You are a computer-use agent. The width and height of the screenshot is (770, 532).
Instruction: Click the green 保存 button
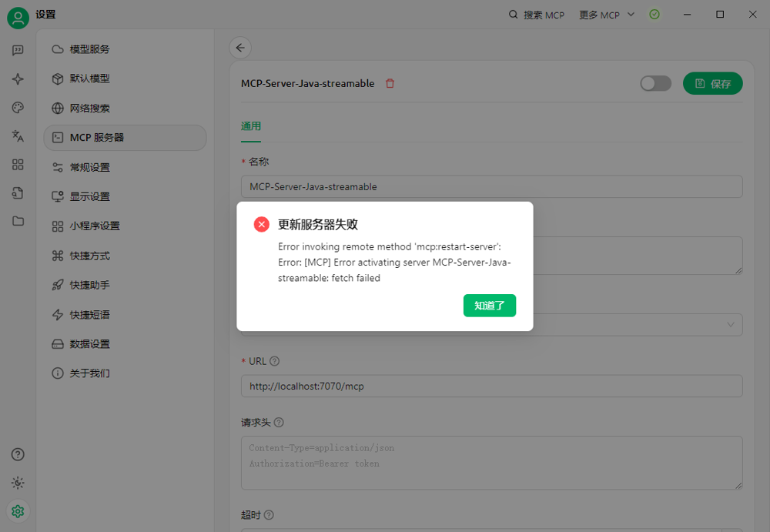[x=712, y=83]
